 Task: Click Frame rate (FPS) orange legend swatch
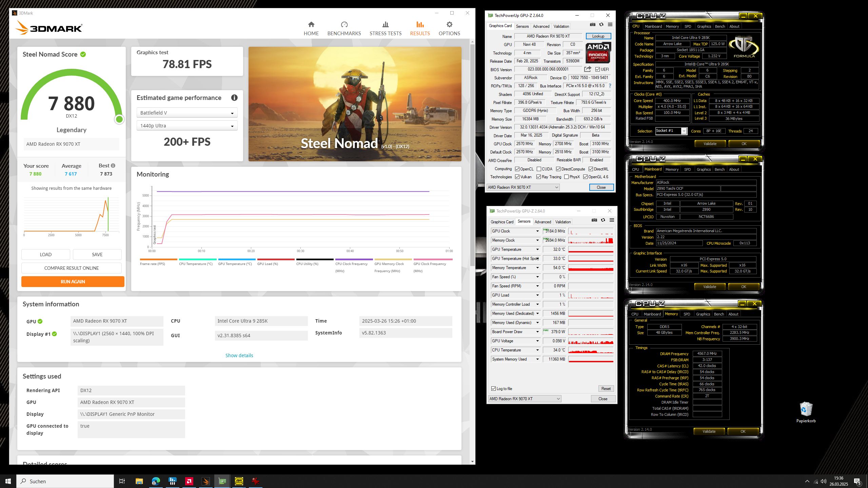point(158,260)
